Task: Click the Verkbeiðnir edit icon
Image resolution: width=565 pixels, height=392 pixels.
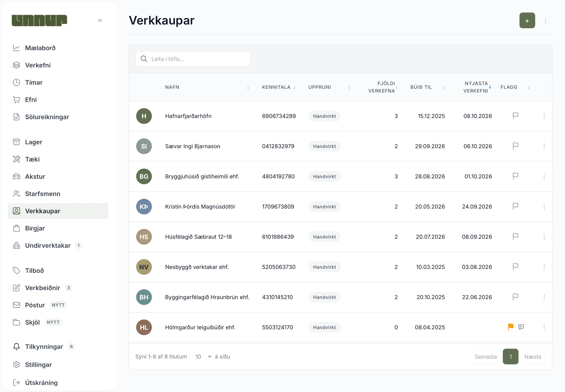Action: (16, 288)
